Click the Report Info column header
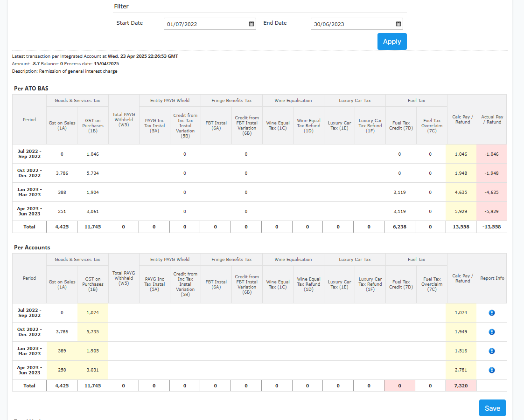524x420 pixels. coord(492,278)
